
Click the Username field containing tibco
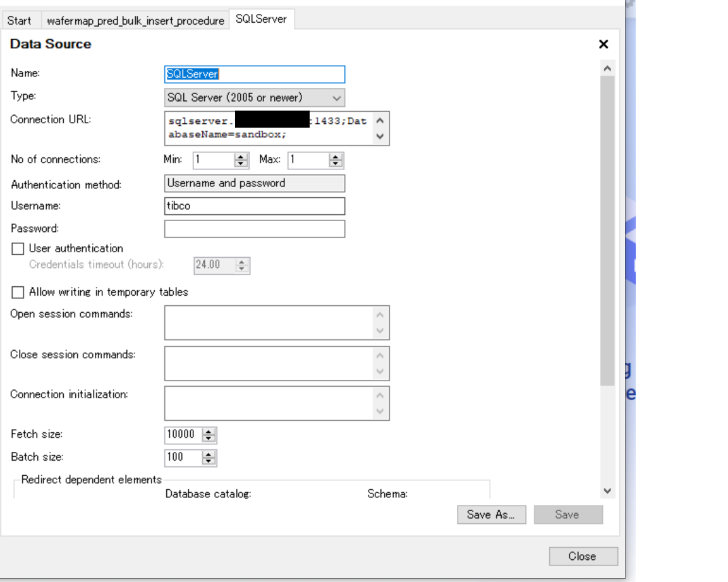point(255,206)
